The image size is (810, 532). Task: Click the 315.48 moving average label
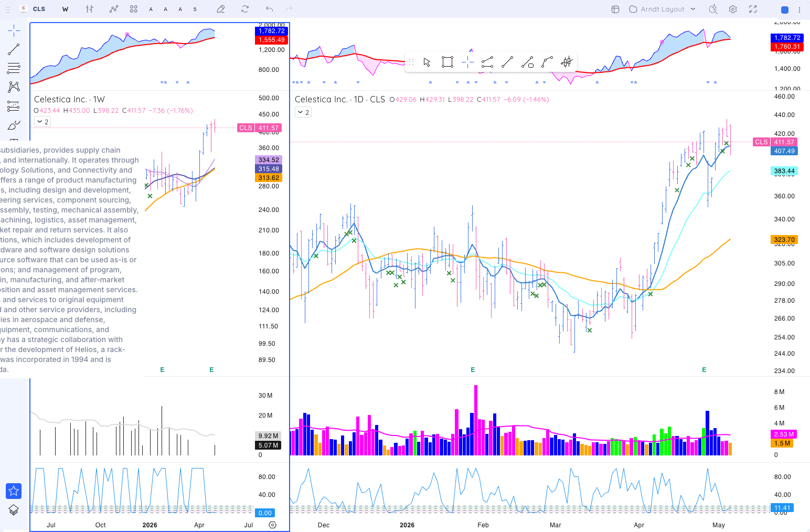[x=269, y=169]
